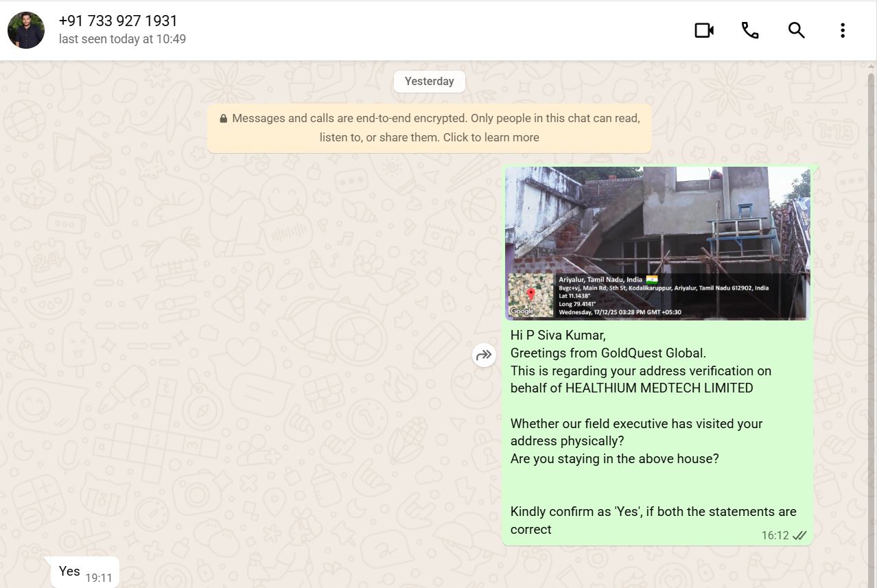877x588 pixels.
Task: Start a video call with this contact
Action: [704, 30]
